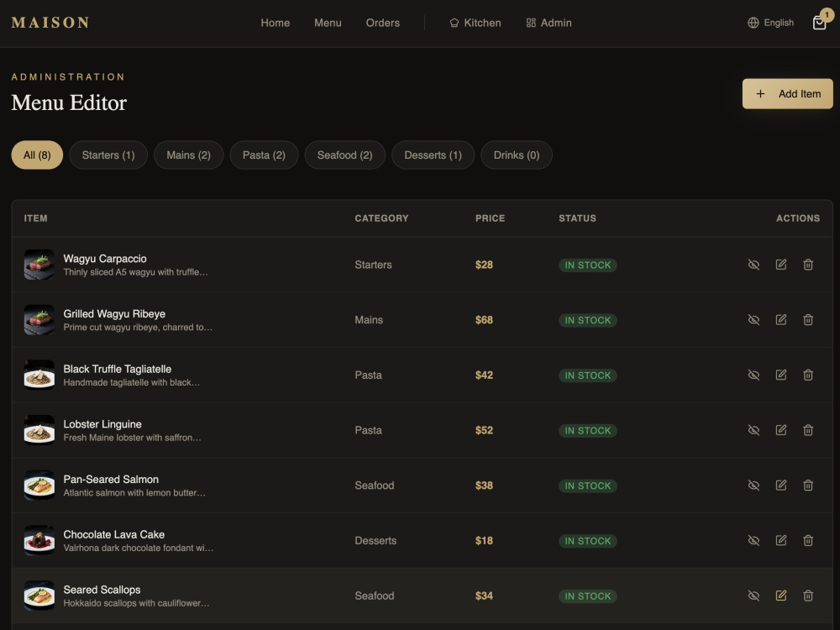Viewport: 840px width, 630px height.
Task: Open the Admin section
Action: 549,23
